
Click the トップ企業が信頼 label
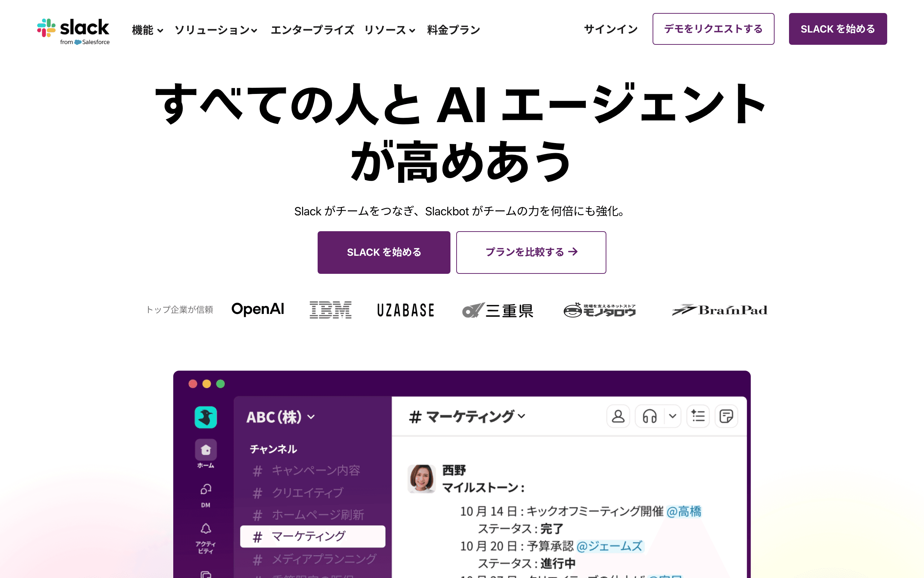(x=179, y=310)
